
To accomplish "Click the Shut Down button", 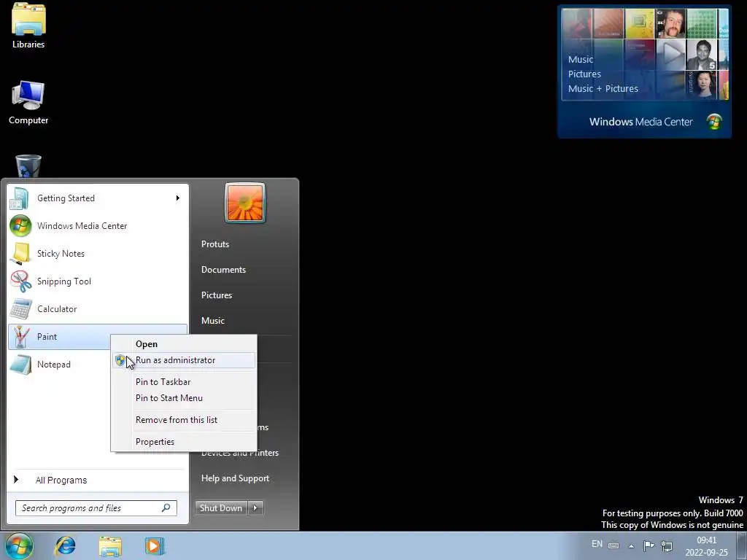I will [x=222, y=508].
